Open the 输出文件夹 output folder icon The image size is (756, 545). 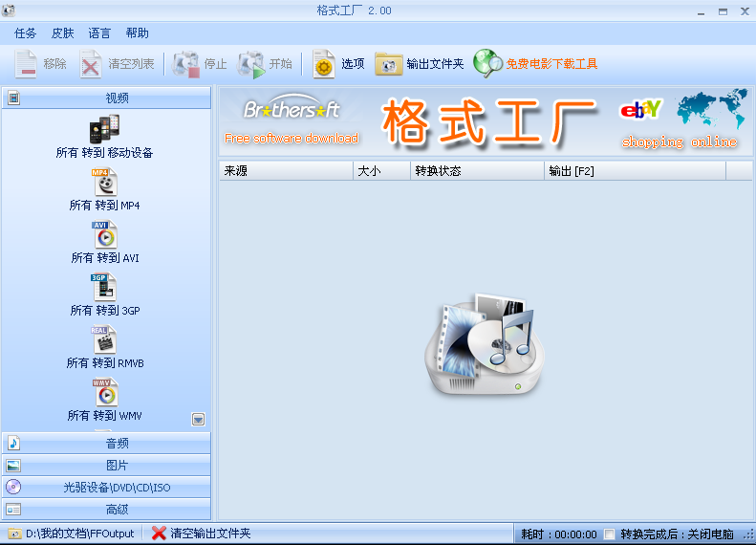[x=389, y=64]
